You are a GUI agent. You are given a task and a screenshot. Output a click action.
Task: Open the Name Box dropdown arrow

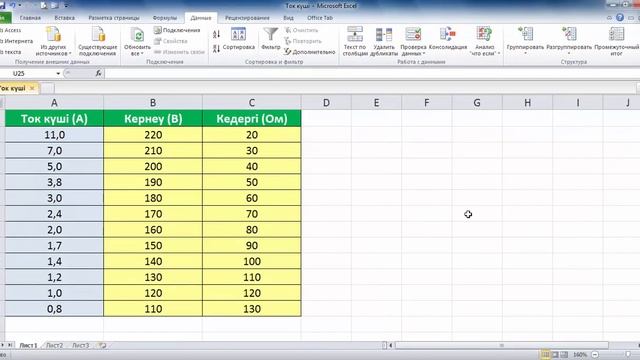coord(58,73)
